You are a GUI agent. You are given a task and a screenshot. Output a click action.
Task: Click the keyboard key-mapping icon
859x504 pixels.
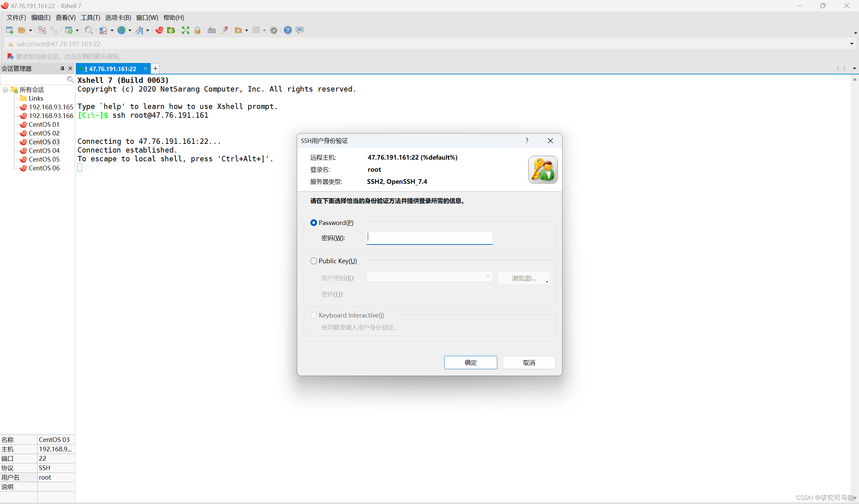pos(212,30)
